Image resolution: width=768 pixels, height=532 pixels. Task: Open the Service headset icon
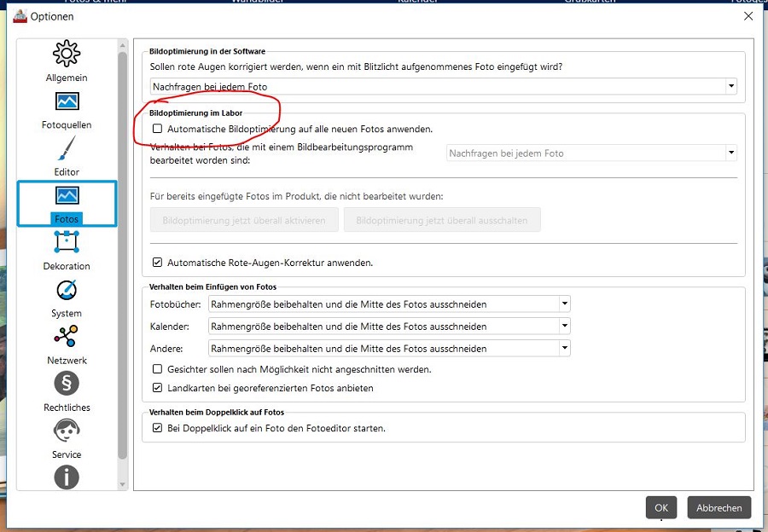click(67, 431)
